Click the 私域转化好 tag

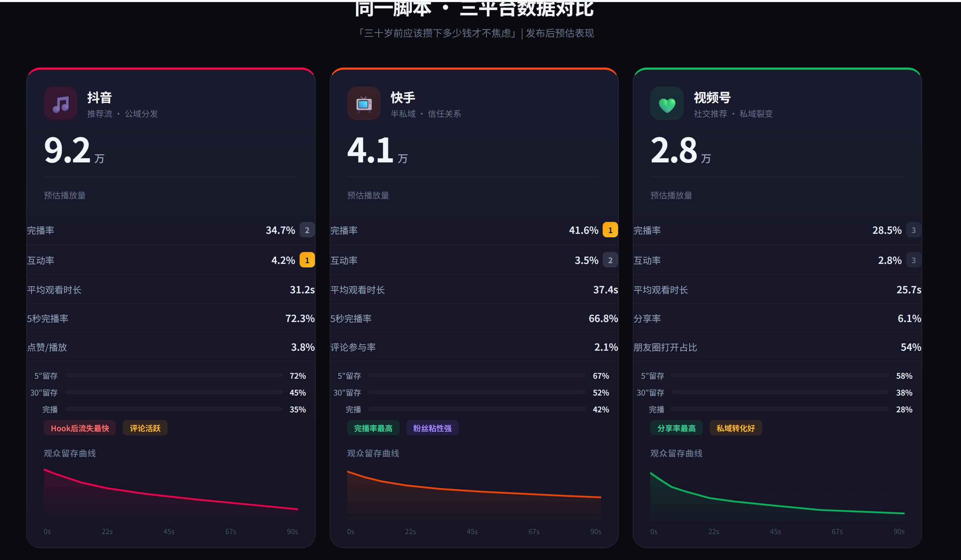pyautogui.click(x=736, y=428)
